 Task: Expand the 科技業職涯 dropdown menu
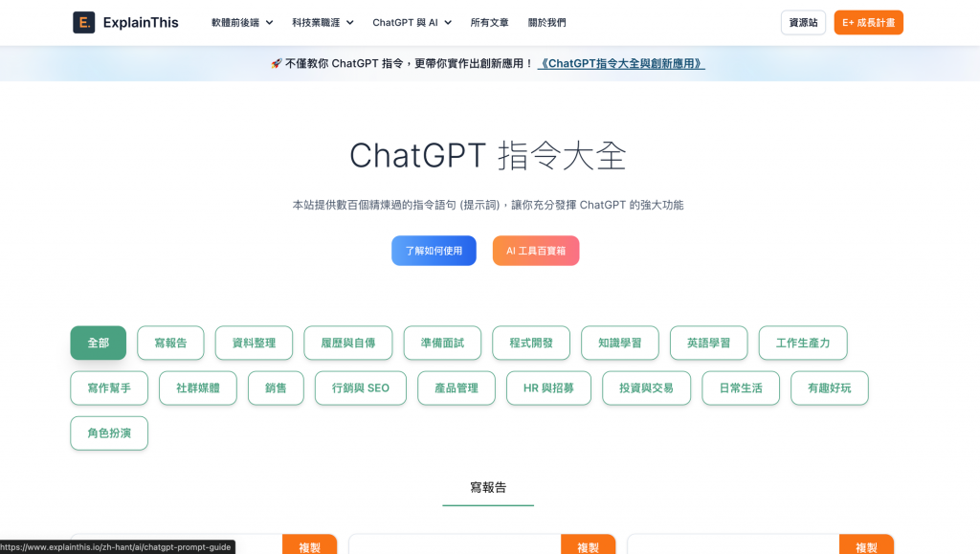coord(323,22)
